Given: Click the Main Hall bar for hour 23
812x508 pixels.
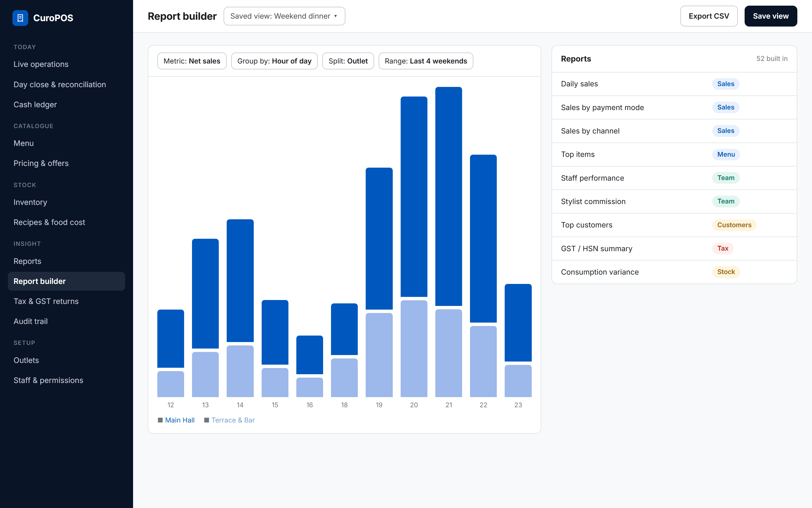Looking at the screenshot, I should [518, 323].
